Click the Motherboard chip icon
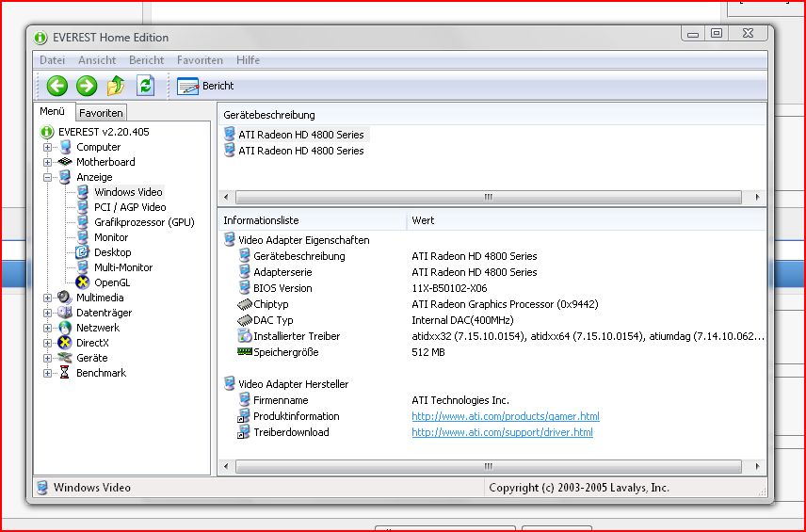Image resolution: width=806 pixels, height=532 pixels. [65, 162]
